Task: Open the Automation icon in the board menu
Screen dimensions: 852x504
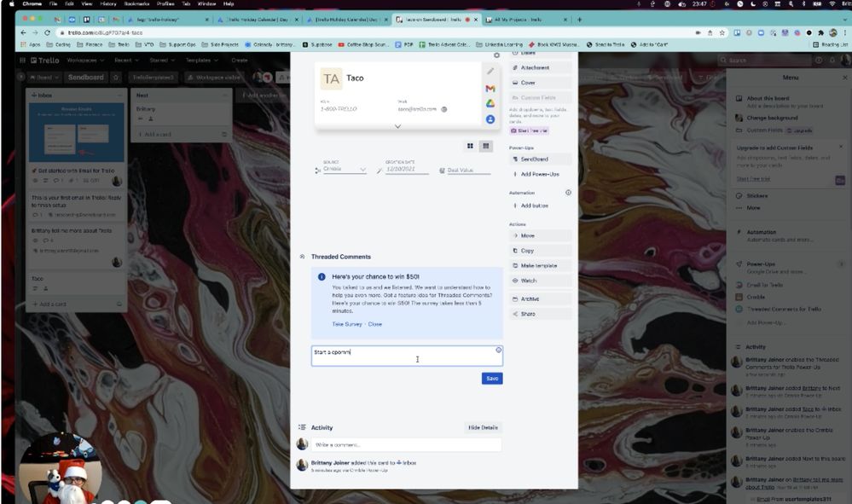Action: [739, 231]
